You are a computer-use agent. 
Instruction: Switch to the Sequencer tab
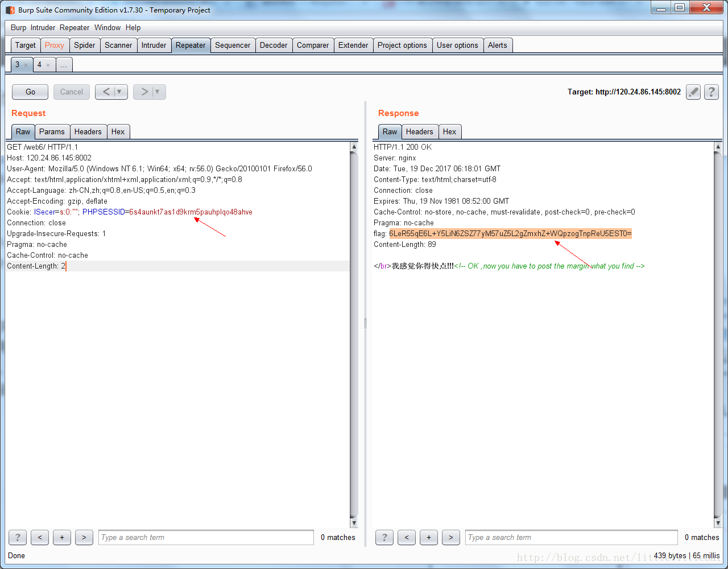233,45
